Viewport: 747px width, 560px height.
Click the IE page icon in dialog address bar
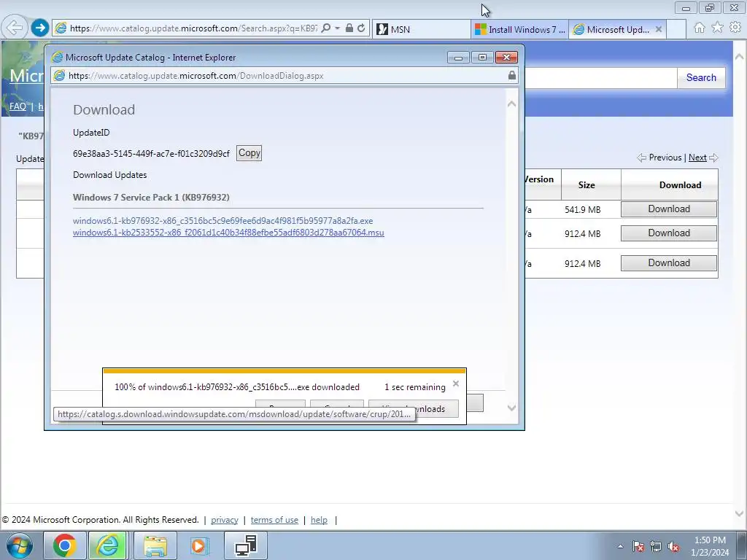[x=59, y=75]
